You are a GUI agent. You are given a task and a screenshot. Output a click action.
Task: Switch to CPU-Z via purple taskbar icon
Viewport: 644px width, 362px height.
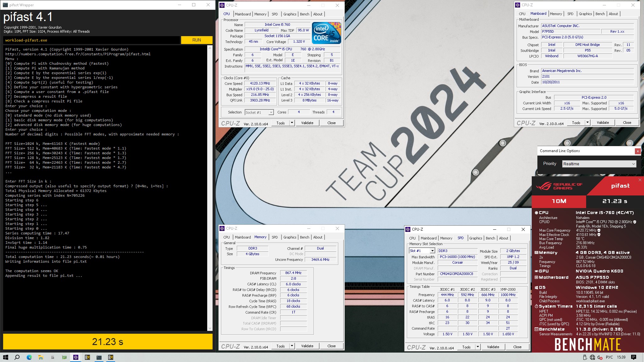75,357
